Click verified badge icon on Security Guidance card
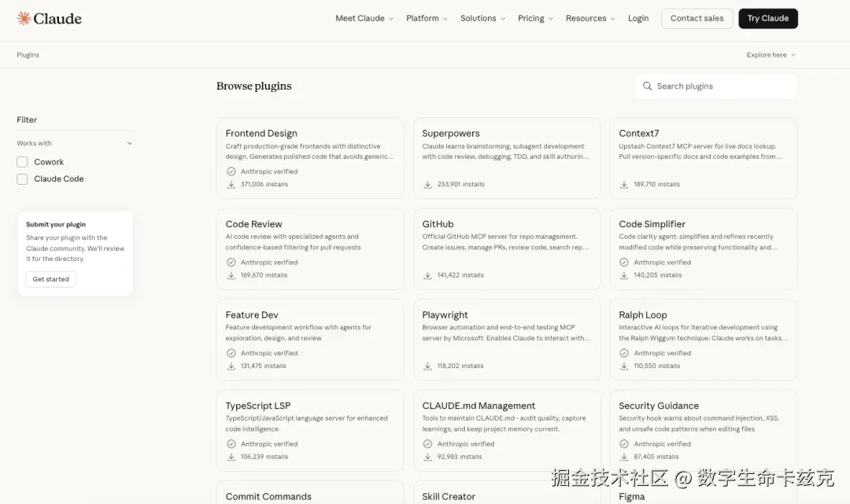The height and width of the screenshot is (504, 850). (x=624, y=444)
